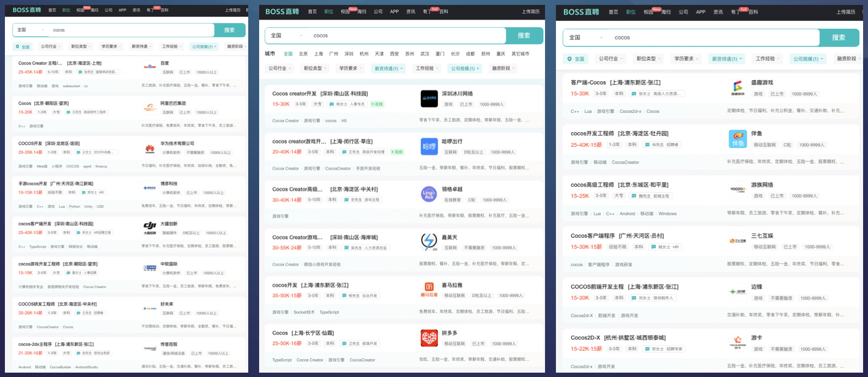Click the BOSS直聘 logo in middle window
The image size is (868, 377).
coord(282,11)
